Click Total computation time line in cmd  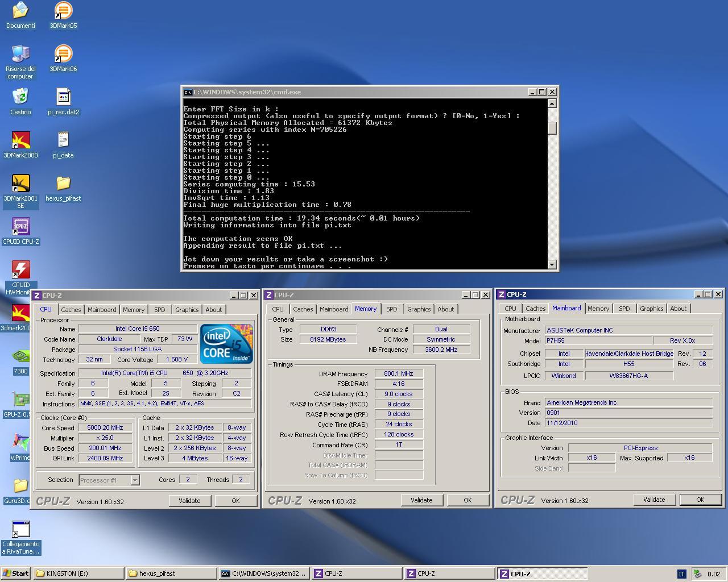point(301,218)
